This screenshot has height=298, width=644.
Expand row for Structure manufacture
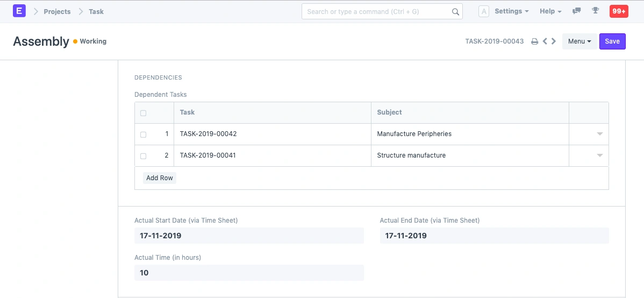[599, 155]
